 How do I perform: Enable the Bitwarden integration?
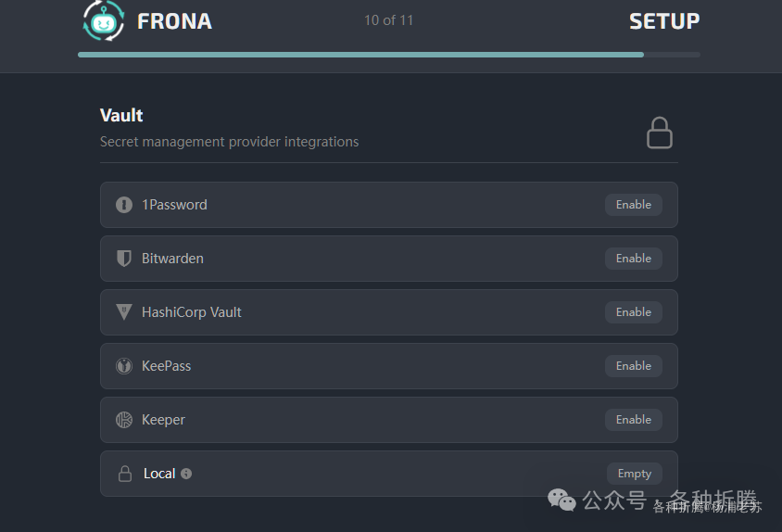click(x=634, y=259)
